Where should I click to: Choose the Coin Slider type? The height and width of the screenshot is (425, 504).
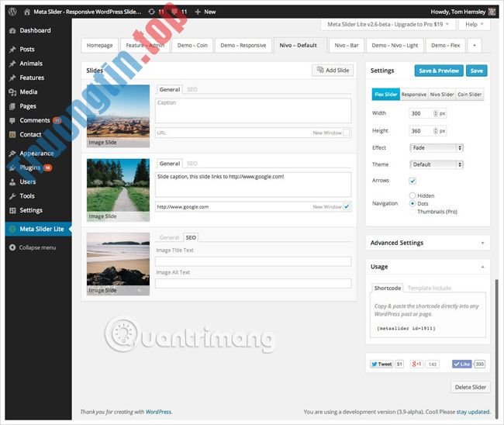point(470,95)
